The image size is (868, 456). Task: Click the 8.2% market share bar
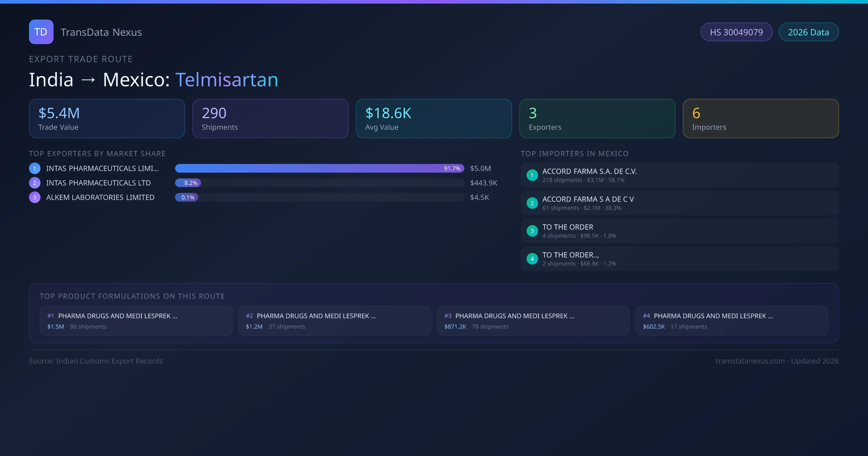188,183
